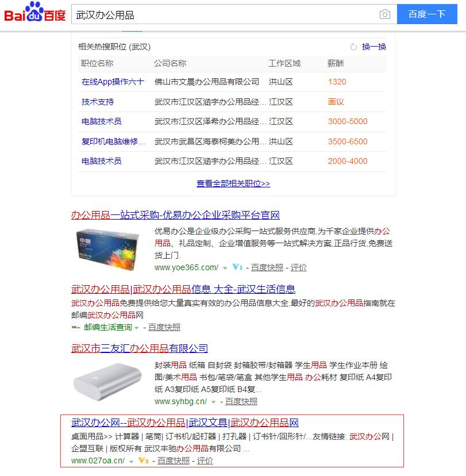Click company 佛山市文晨办公用品有限公司
The image size is (466, 476).
tap(207, 82)
